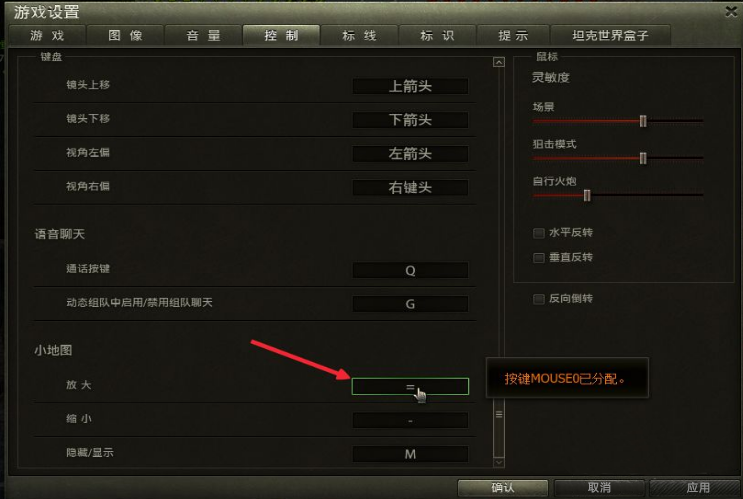Select the 放大 minimap key binding field
This screenshot has height=499, width=743.
coord(410,386)
